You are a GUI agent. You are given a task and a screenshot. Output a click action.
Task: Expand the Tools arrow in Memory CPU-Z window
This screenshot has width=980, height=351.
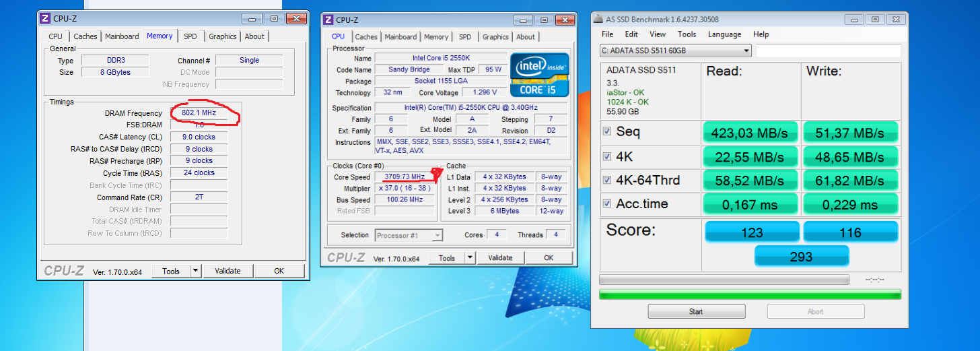[x=195, y=271]
